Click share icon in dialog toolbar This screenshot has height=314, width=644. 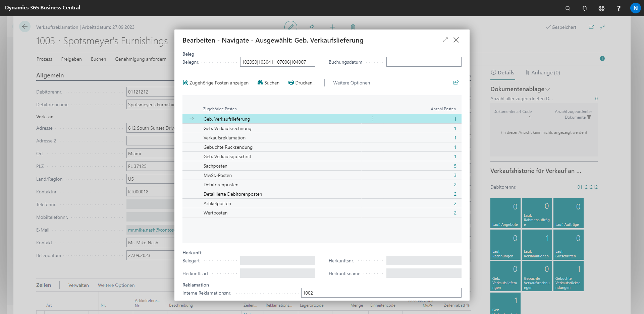click(x=456, y=82)
